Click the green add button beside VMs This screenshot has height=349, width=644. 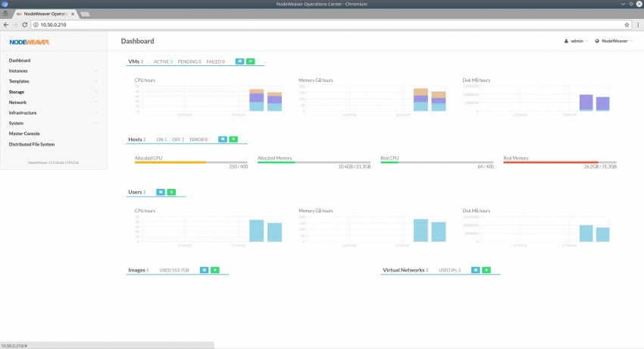[x=251, y=61]
